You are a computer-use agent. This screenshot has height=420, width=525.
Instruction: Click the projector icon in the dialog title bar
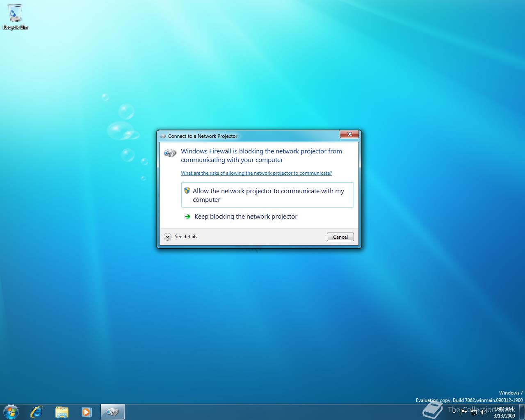(163, 136)
